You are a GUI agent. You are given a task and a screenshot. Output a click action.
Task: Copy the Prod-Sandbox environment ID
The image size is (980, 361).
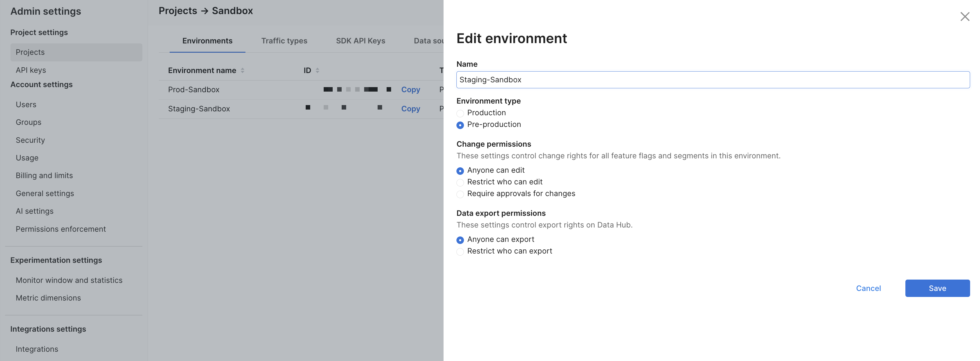point(411,90)
